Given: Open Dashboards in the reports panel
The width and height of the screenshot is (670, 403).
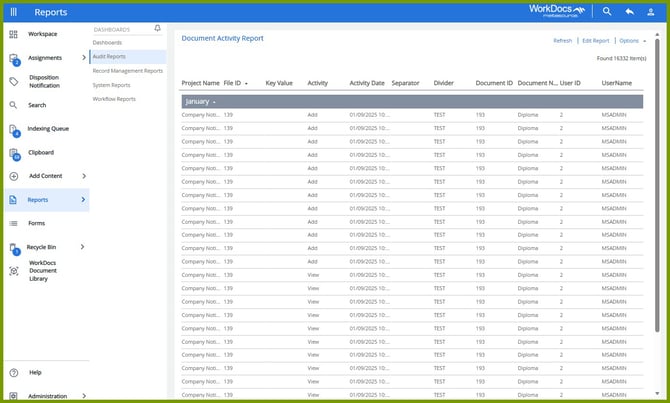Looking at the screenshot, I should 107,43.
